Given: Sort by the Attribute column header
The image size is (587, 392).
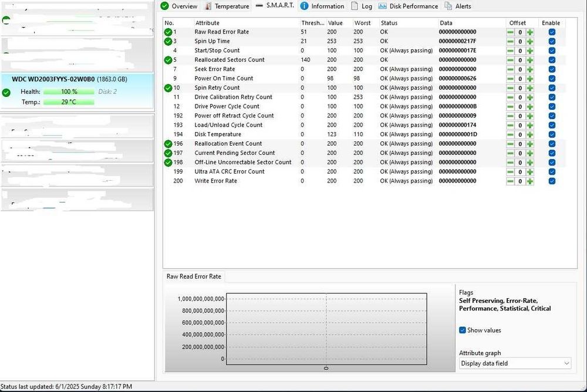Looking at the screenshot, I should 247,23.
